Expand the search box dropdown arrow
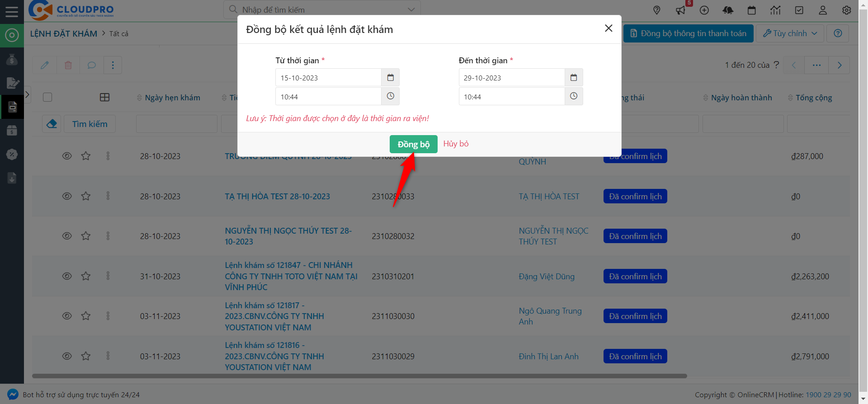 411,9
